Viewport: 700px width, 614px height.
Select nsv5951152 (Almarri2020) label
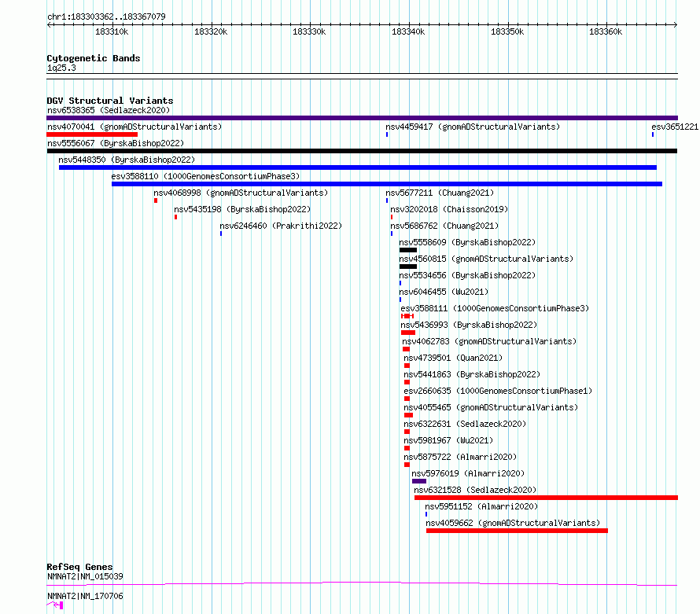click(481, 506)
